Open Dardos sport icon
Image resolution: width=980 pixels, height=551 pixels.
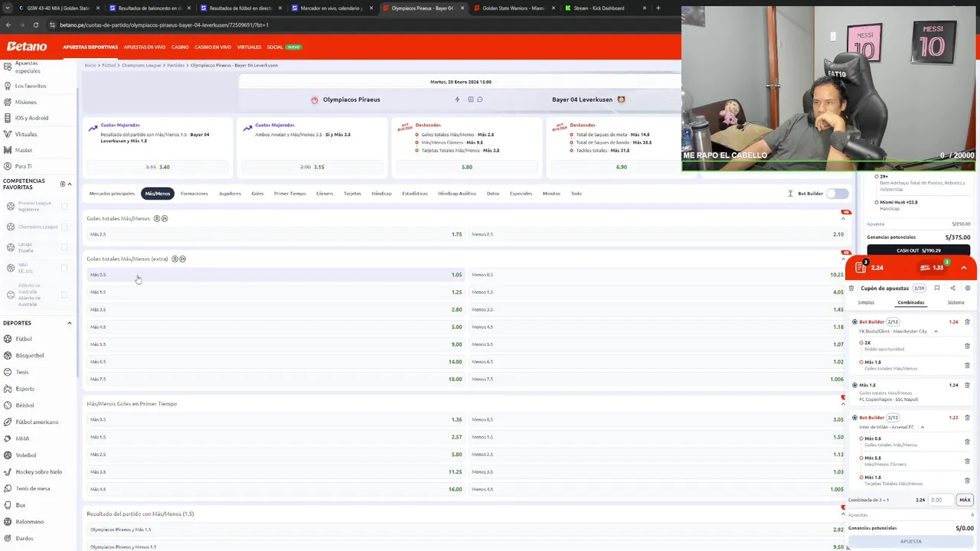(8, 538)
